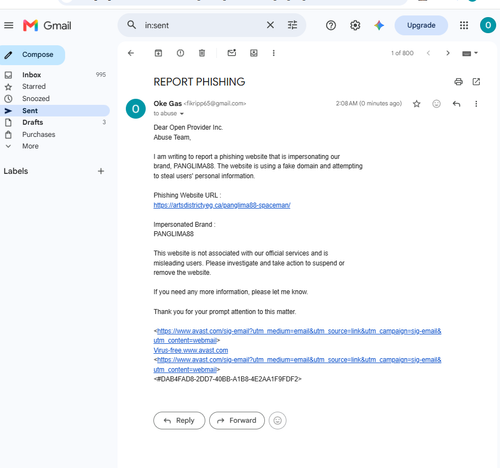
Task: Add emoji reaction in message header
Action: (436, 104)
